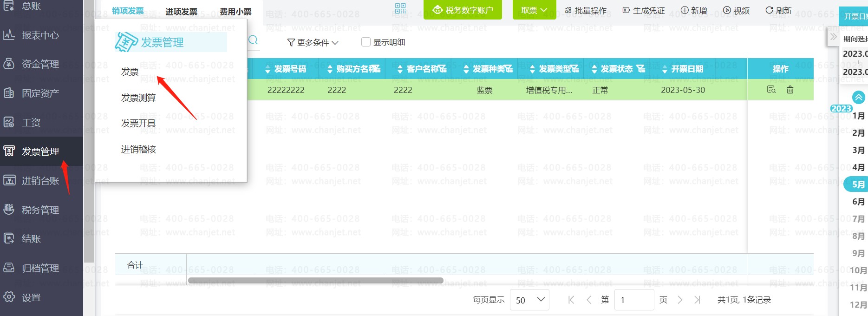Select highlighted 5月 period
868x316 pixels.
[856, 184]
